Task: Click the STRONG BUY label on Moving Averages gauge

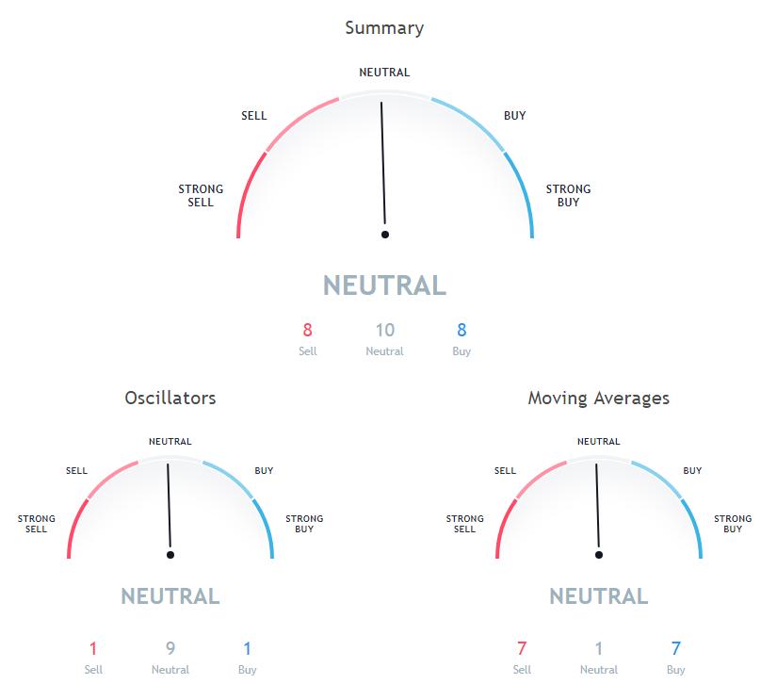Action: coord(732,524)
